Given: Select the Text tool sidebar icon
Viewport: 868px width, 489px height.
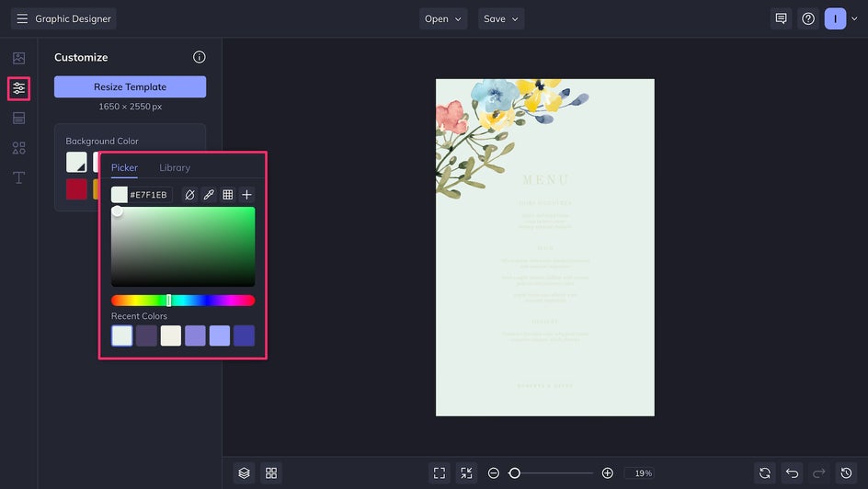Looking at the screenshot, I should 18,177.
